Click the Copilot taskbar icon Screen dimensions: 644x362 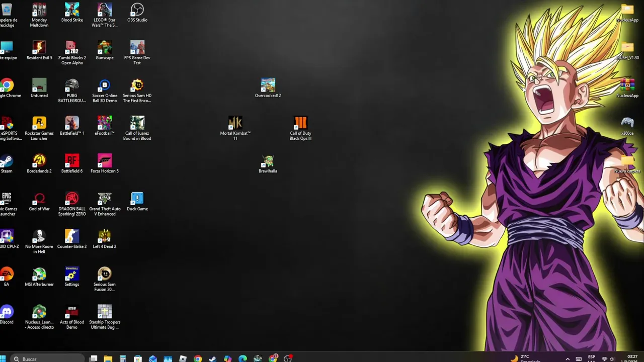click(227, 358)
